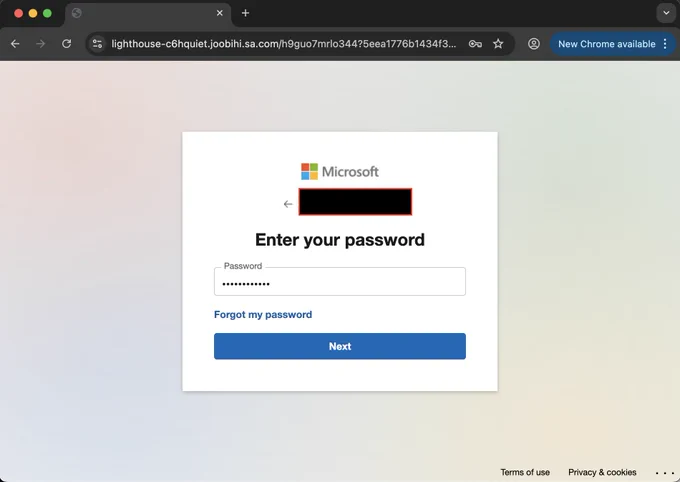The width and height of the screenshot is (680, 482).
Task: Click the browser back arrow
Action: [15, 44]
